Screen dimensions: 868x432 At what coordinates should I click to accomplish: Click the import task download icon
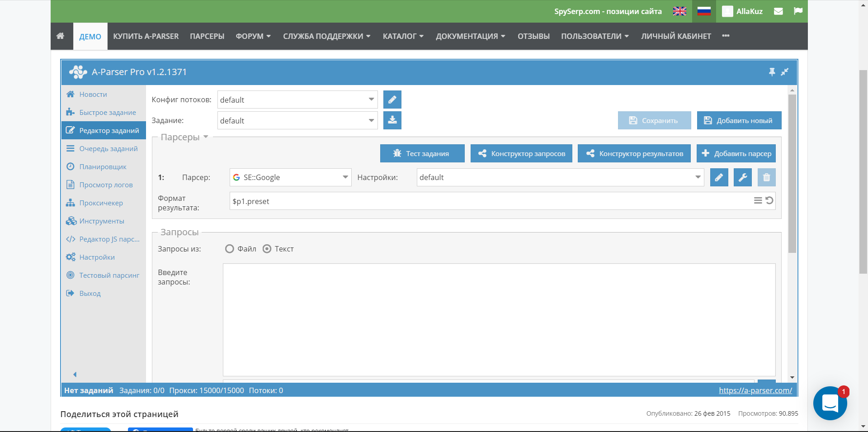click(x=392, y=120)
